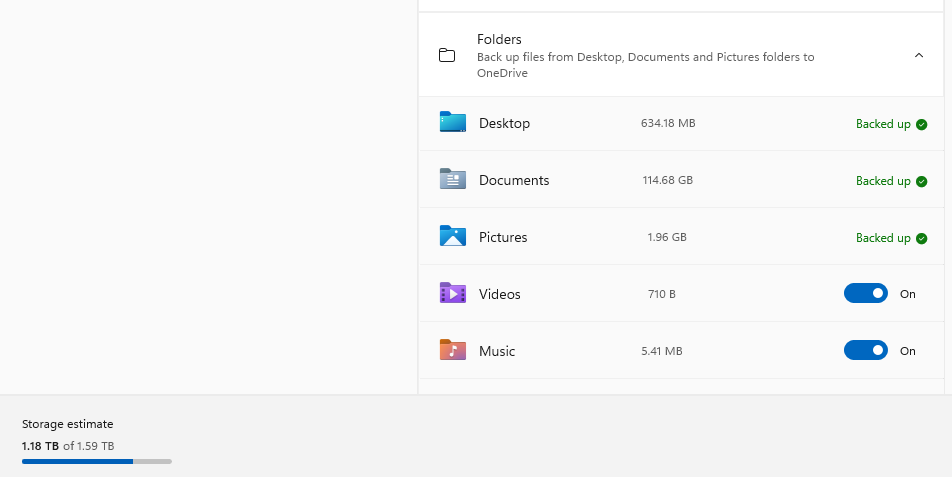Click the green checkmark in the Desktop row
The width and height of the screenshot is (952, 477).
[x=922, y=124]
